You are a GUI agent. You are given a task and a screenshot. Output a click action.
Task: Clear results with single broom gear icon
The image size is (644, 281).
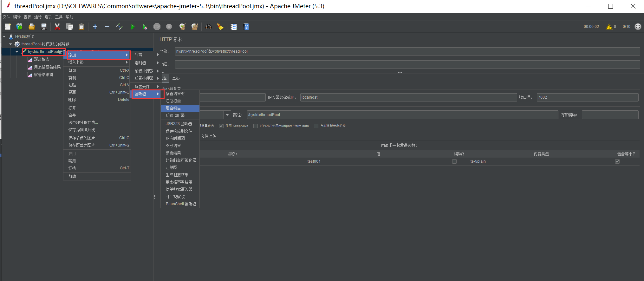pyautogui.click(x=182, y=27)
